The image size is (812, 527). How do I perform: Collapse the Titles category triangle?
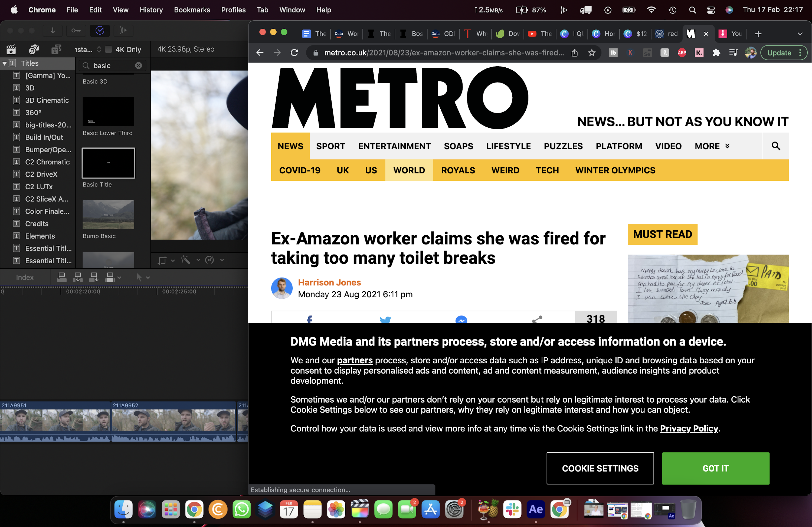tap(4, 64)
